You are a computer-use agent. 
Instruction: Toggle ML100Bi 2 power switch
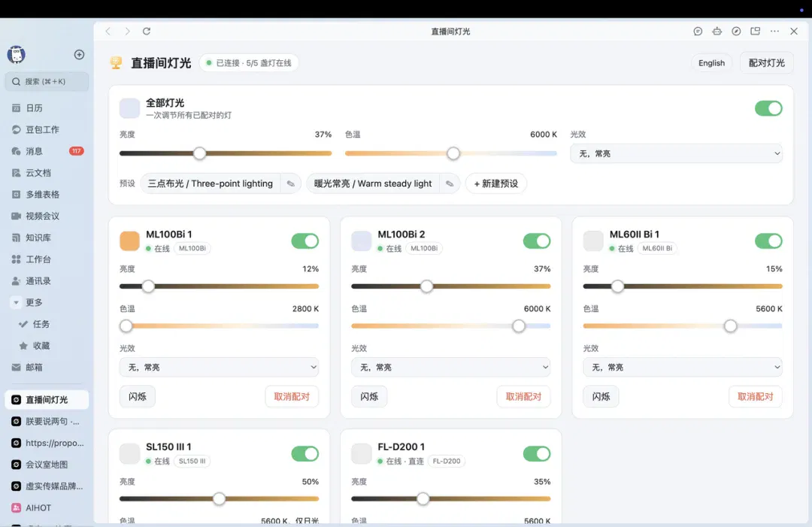(537, 241)
